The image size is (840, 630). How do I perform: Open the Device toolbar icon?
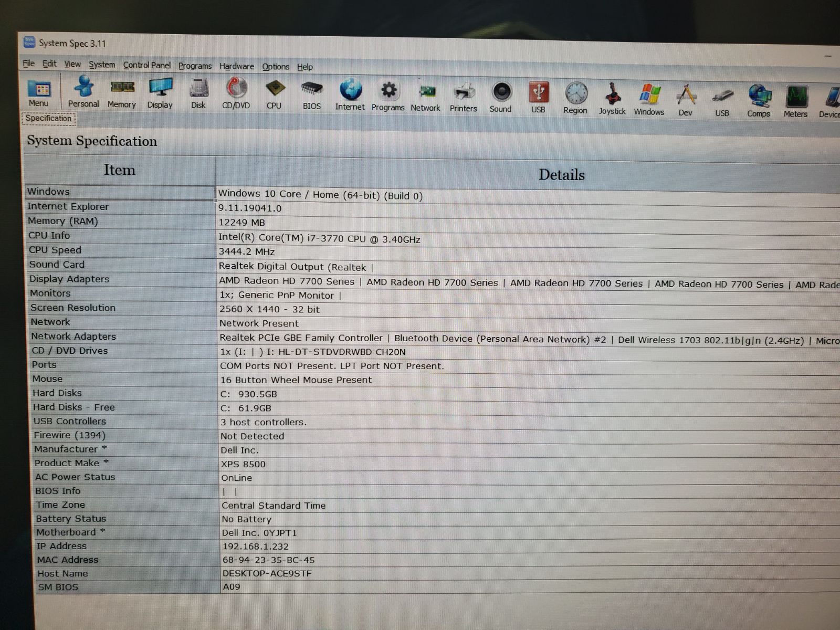pos(830,103)
